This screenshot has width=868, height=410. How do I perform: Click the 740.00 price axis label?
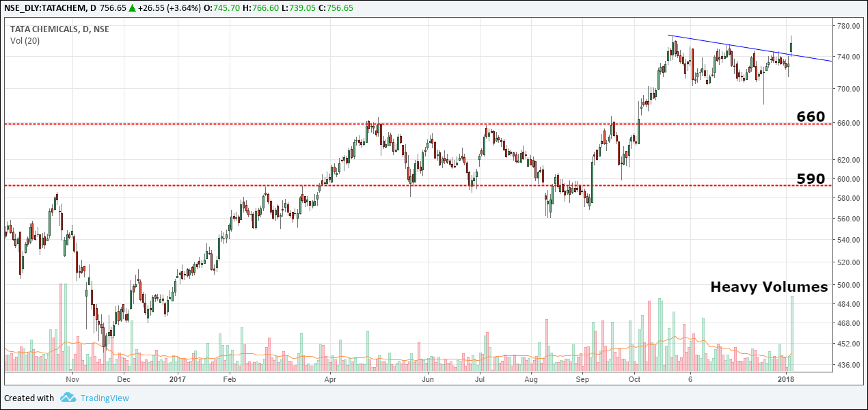point(849,57)
